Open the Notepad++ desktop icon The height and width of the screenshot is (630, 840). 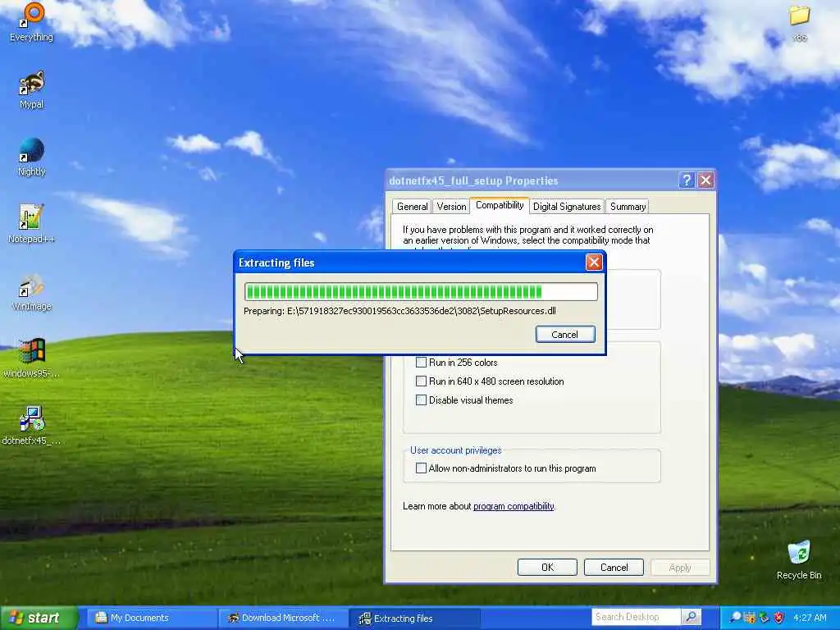(x=32, y=225)
